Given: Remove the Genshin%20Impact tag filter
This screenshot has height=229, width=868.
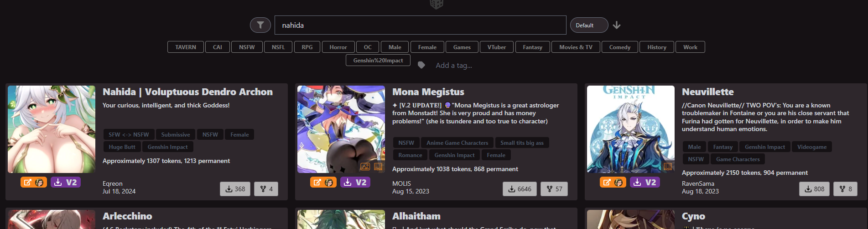Looking at the screenshot, I should click(378, 60).
